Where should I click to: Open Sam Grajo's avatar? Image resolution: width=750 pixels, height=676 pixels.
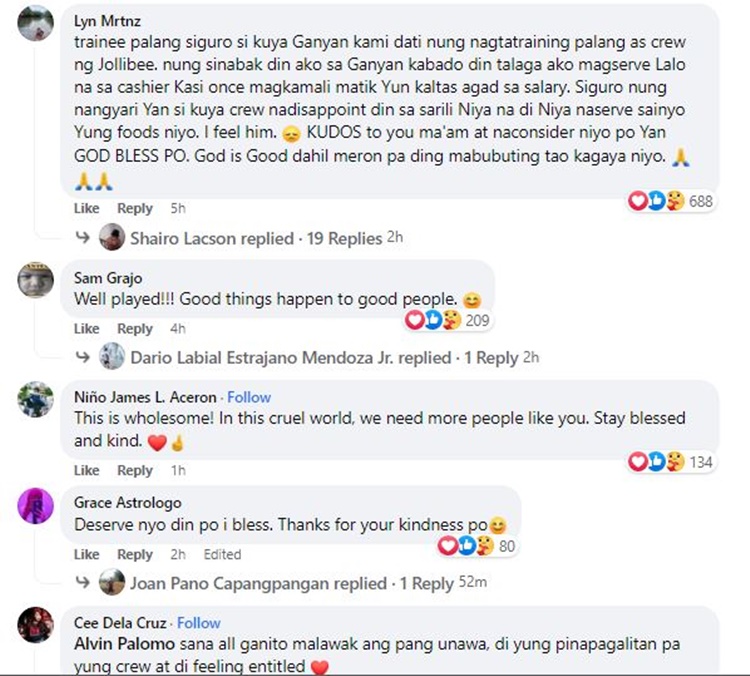point(35,280)
